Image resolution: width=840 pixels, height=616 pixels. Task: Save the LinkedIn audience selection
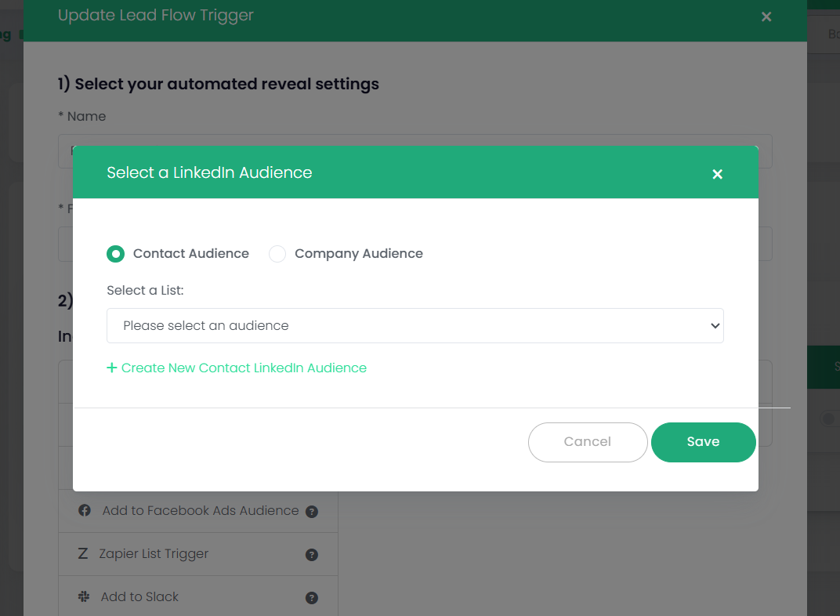[x=703, y=442]
